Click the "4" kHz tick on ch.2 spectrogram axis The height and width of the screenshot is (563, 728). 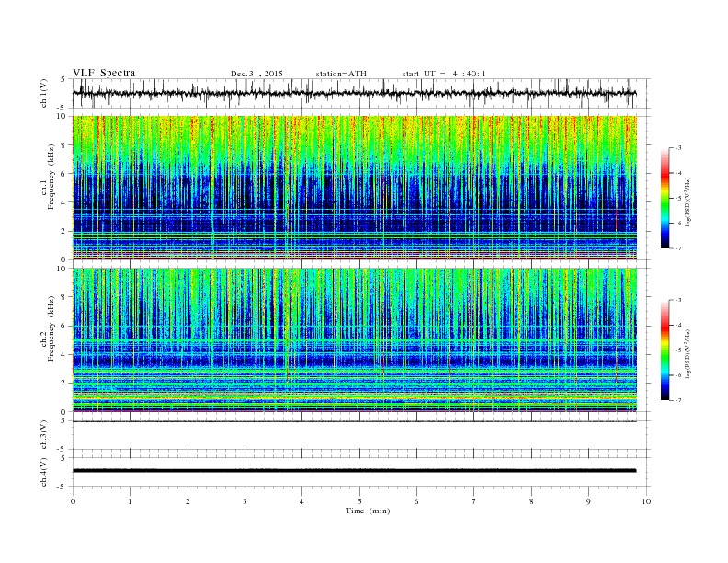coord(64,355)
